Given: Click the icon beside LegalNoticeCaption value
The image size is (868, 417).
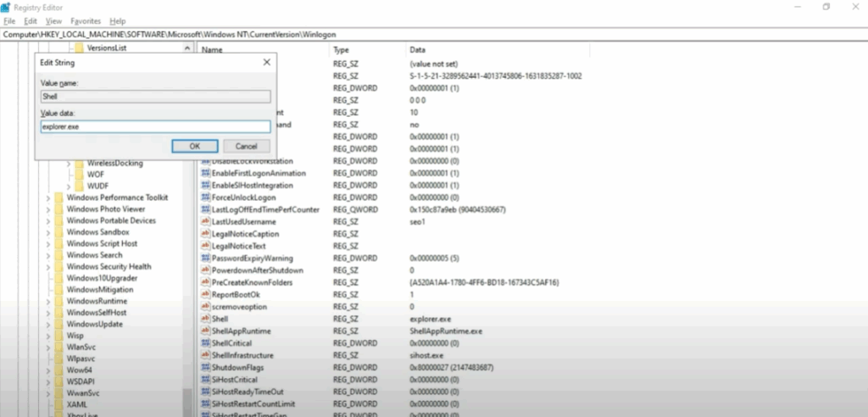Looking at the screenshot, I should pyautogui.click(x=205, y=234).
